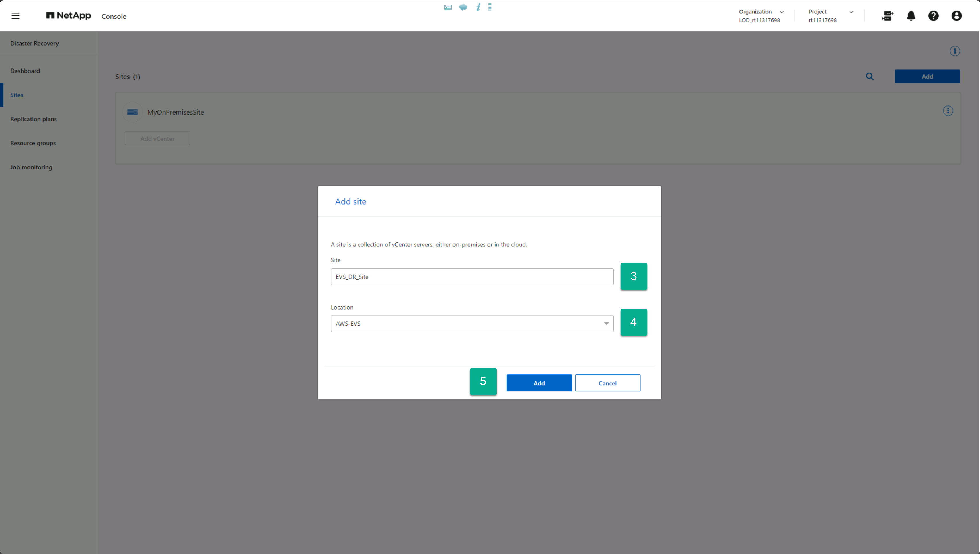Open the help question mark icon
Screen dimensions: 980x554
click(x=933, y=15)
